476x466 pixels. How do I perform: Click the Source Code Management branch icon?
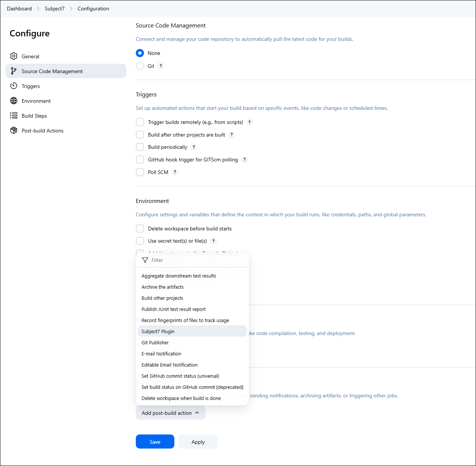[x=14, y=71]
